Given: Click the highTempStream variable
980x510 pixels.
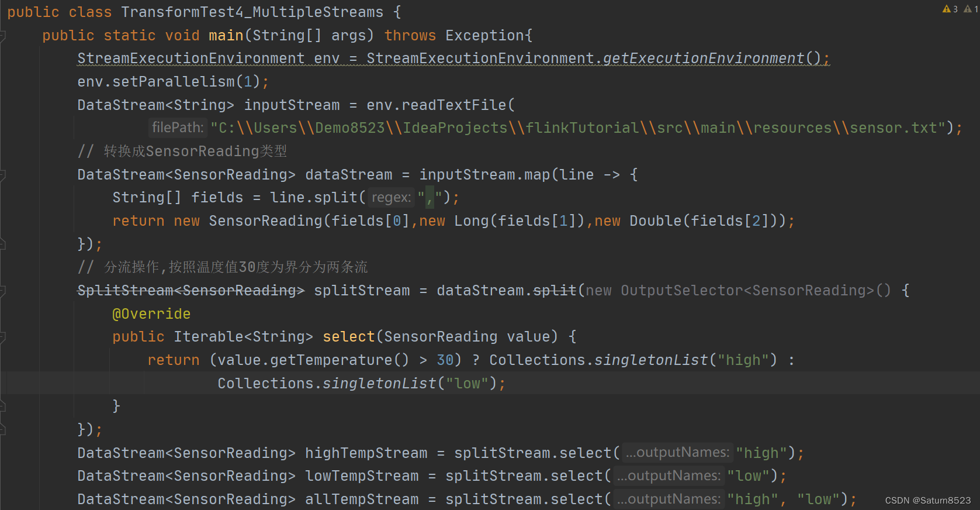Looking at the screenshot, I should click(366, 453).
